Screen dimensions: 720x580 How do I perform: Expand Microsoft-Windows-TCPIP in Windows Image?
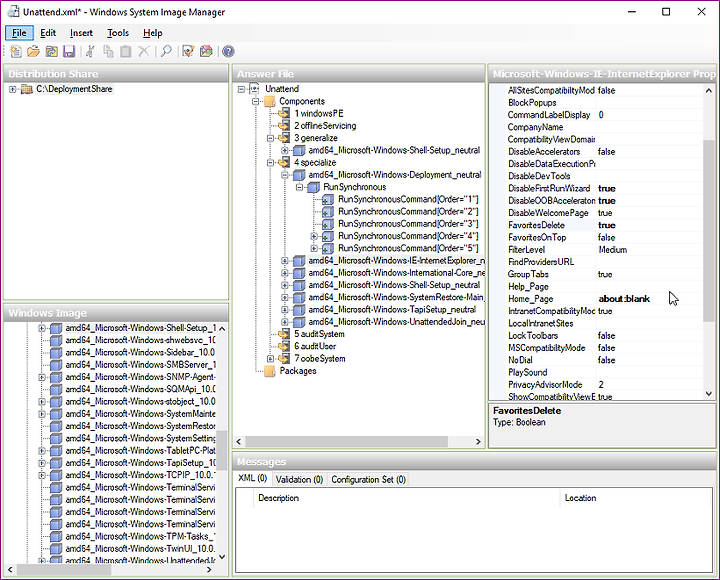[42, 475]
